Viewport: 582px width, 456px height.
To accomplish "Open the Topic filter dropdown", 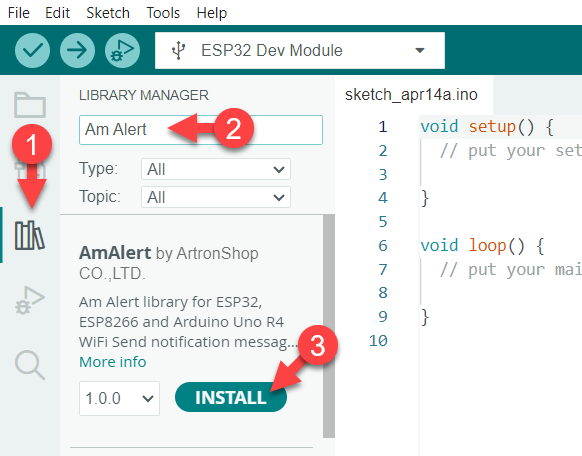I will [216, 197].
